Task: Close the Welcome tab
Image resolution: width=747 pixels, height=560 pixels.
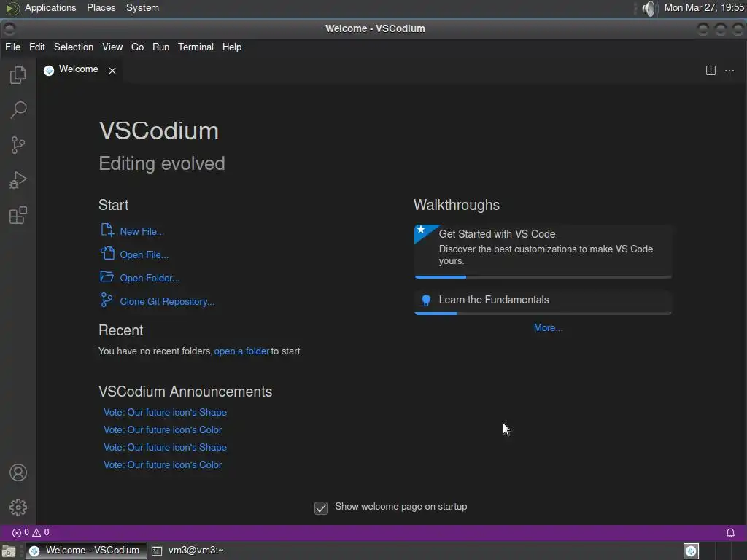Action: (112, 71)
